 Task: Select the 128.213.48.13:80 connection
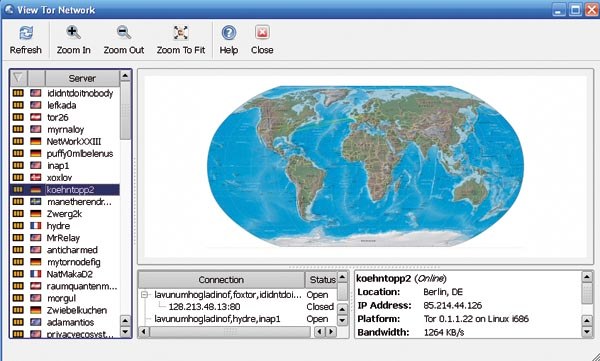point(204,307)
